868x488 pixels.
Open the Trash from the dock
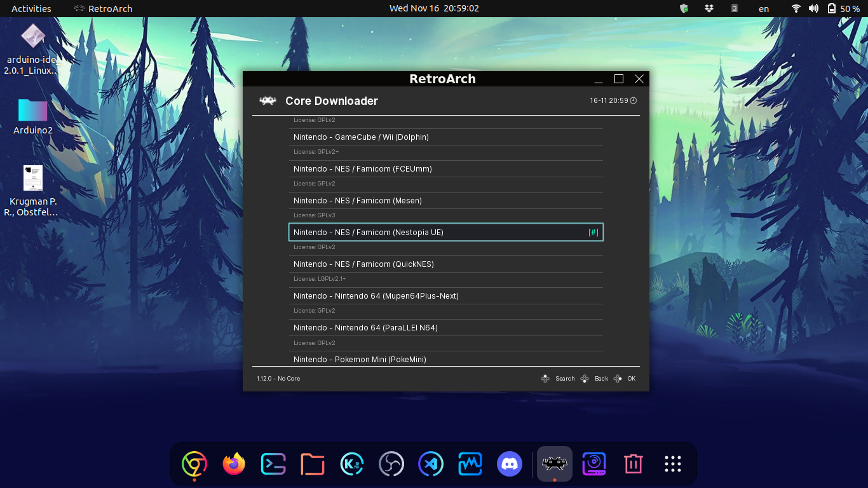(633, 464)
